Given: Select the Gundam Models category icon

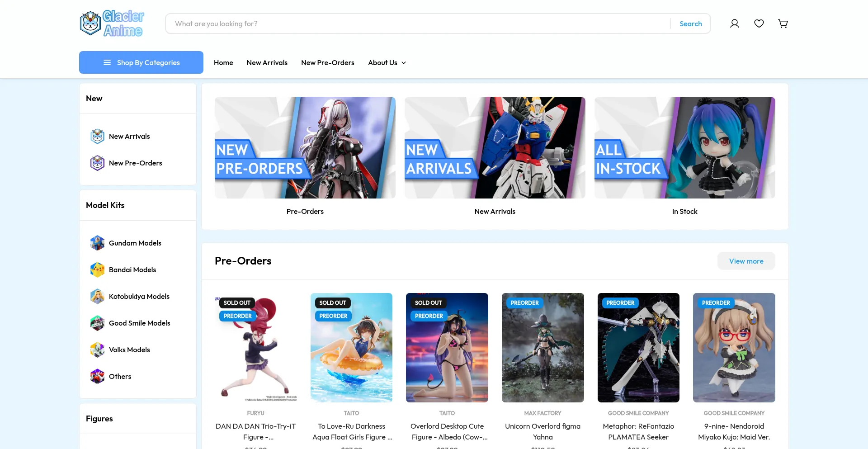Looking at the screenshot, I should pyautogui.click(x=97, y=243).
